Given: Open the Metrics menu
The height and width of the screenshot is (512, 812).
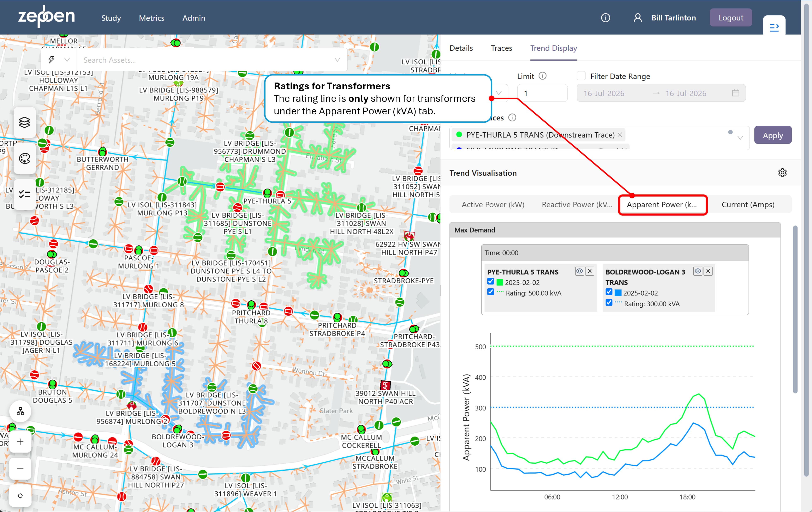Looking at the screenshot, I should click(x=152, y=18).
